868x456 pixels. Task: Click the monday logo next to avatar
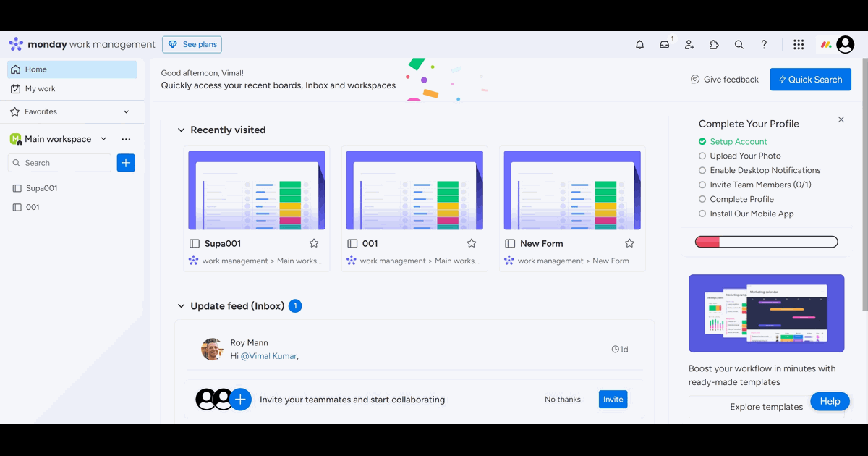tap(826, 45)
